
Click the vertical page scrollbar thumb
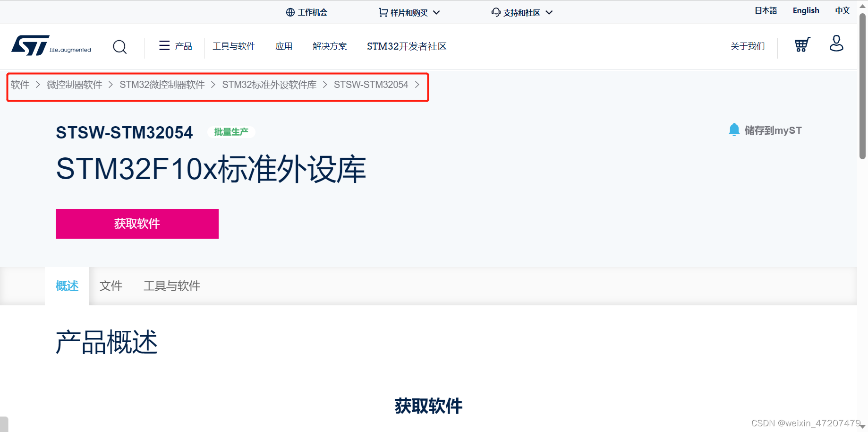(x=863, y=86)
